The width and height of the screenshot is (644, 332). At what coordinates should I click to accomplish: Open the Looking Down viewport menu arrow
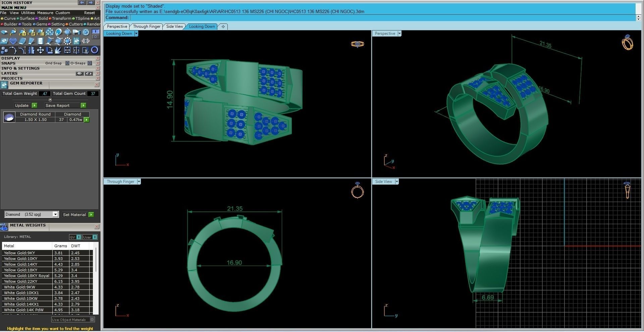pyautogui.click(x=136, y=34)
